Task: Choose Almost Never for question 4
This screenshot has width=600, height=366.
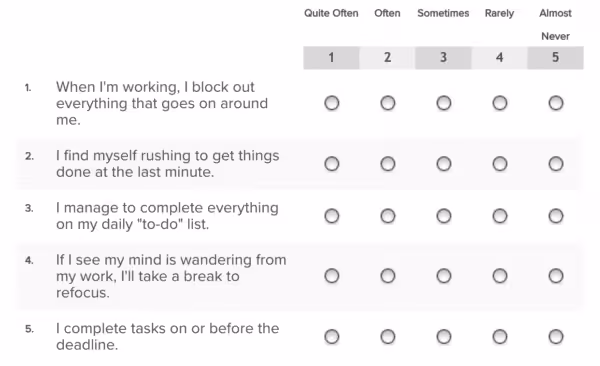Action: 556,276
